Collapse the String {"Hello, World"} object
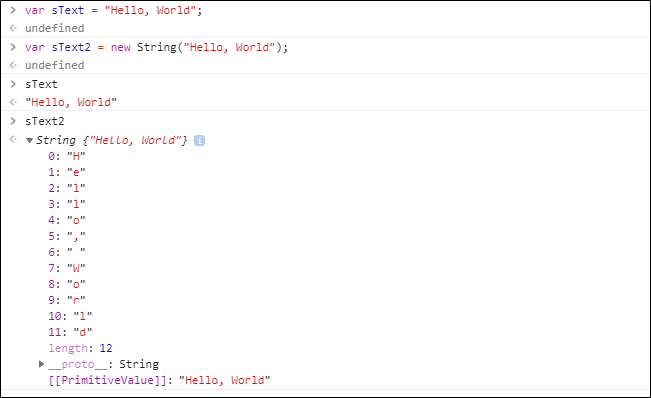This screenshot has width=651, height=398. coord(29,141)
